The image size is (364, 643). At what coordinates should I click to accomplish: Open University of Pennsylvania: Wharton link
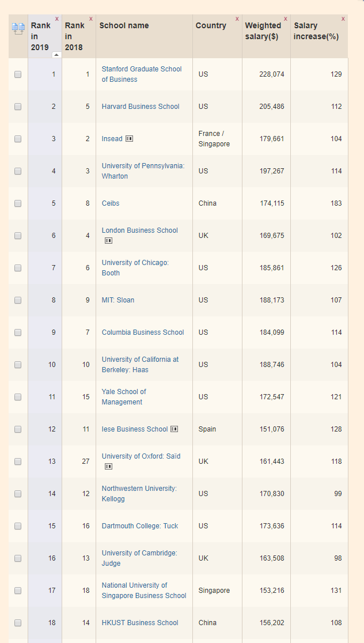[x=143, y=171]
